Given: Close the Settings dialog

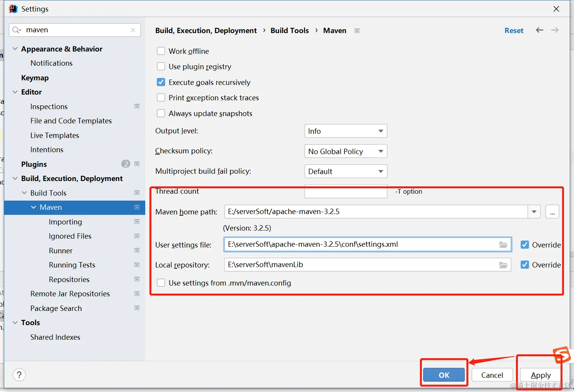Looking at the screenshot, I should [556, 9].
